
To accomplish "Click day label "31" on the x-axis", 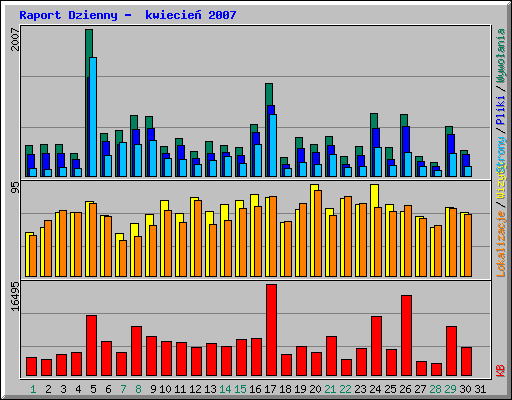I will coord(480,389).
